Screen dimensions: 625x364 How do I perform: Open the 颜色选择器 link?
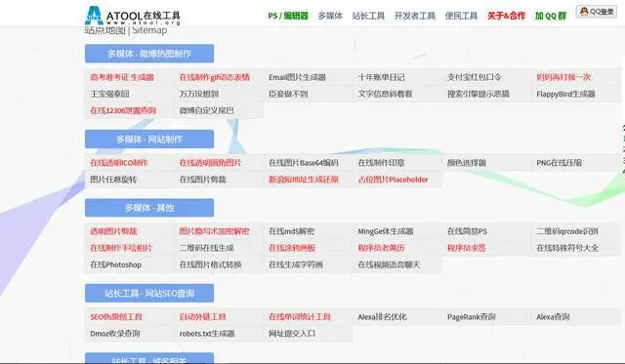coord(467,163)
